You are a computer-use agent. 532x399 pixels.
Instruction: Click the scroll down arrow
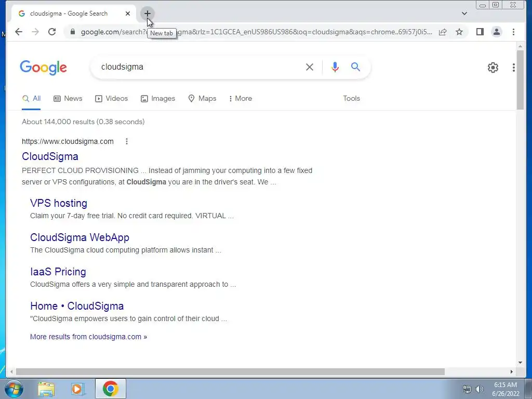(520, 363)
